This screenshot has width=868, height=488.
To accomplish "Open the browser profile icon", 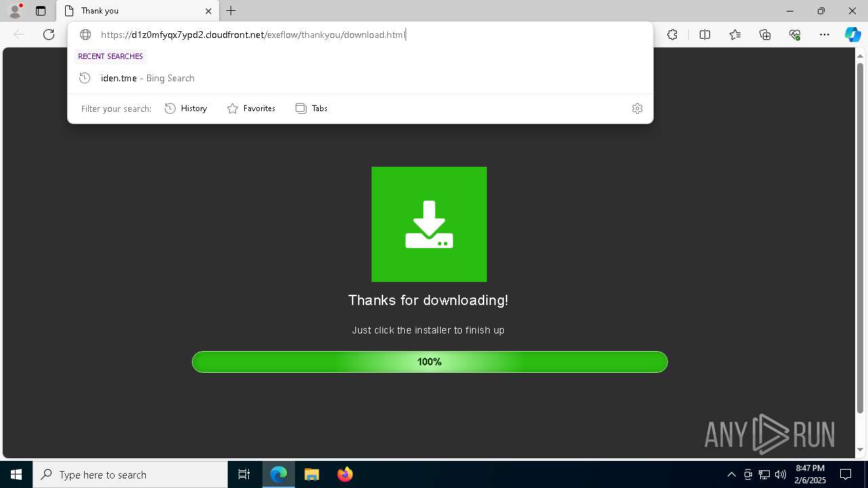I will click(15, 10).
